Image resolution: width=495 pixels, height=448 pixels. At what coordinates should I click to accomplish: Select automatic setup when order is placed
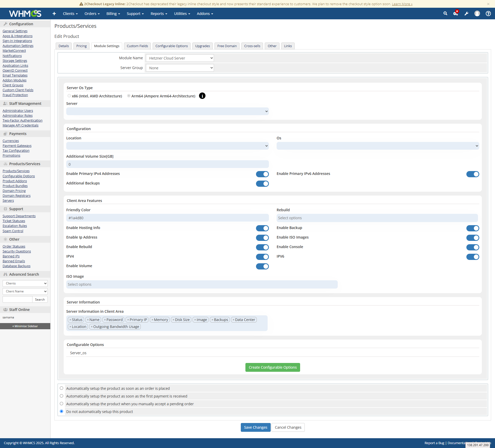click(x=62, y=388)
